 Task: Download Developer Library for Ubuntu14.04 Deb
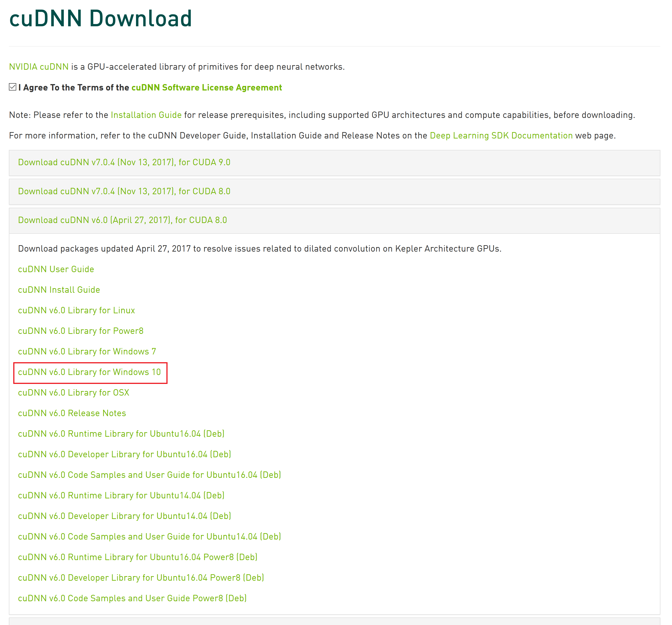(124, 516)
